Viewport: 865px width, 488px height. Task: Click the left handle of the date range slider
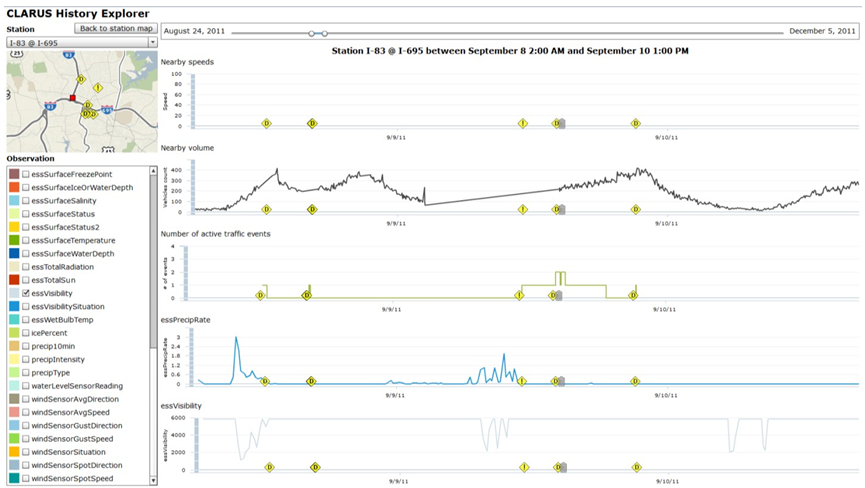tap(312, 34)
